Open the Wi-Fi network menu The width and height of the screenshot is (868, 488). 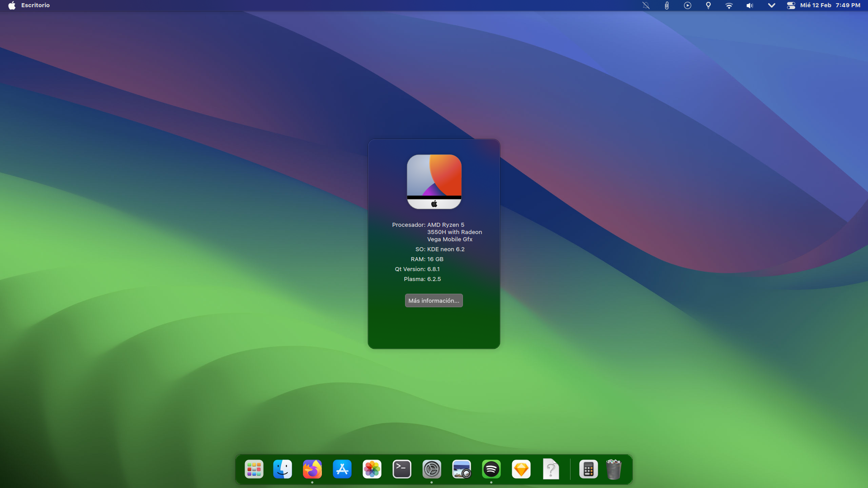[729, 5]
